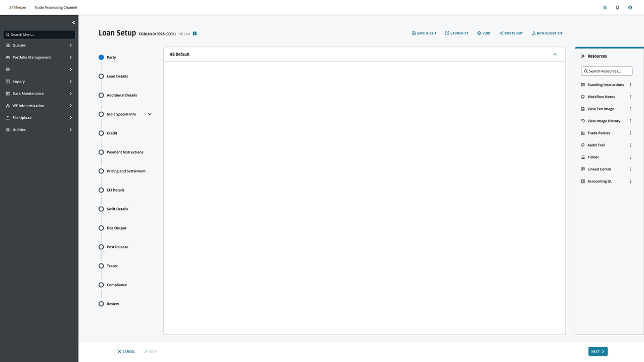Viewport: 644px width, 362px height.
Task: Click the View Txn Image icon
Action: [x=583, y=109]
